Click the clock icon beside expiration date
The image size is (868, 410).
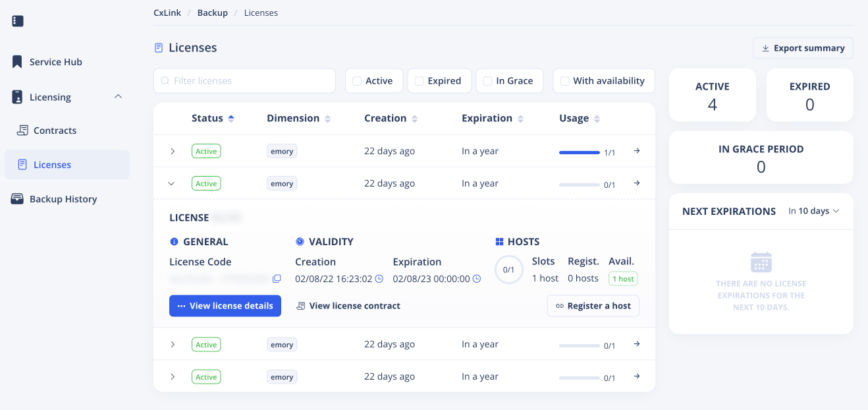pos(477,279)
